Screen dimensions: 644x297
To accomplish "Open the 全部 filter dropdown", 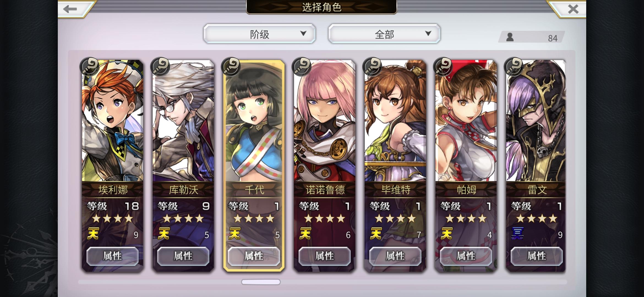I will (384, 34).
